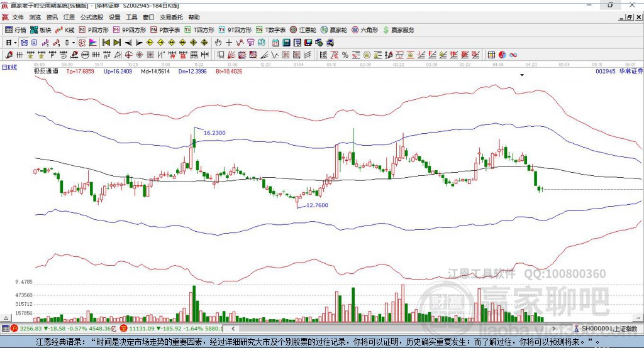Screen dimensions: 644x348
Task: Select the crosshair cursor tool
Action: [229, 43]
